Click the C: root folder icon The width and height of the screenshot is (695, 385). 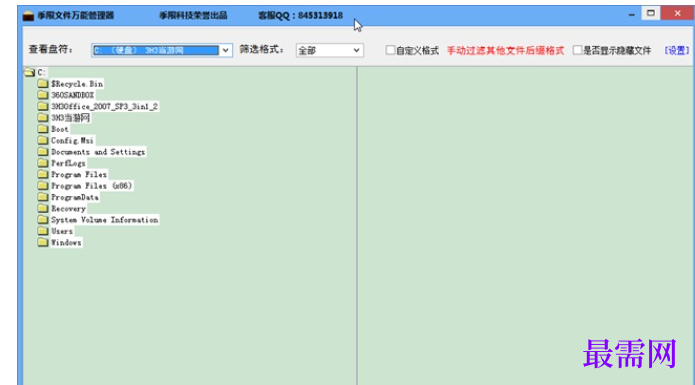[29, 72]
